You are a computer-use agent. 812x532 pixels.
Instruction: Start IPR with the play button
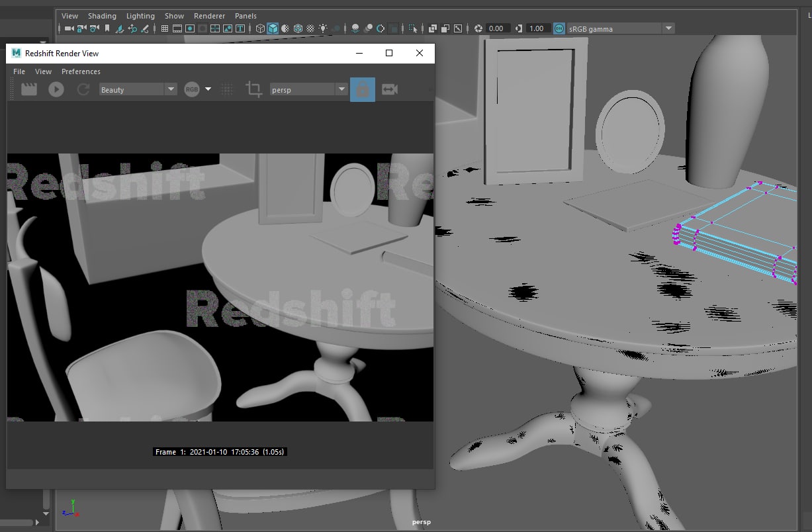[56, 89]
